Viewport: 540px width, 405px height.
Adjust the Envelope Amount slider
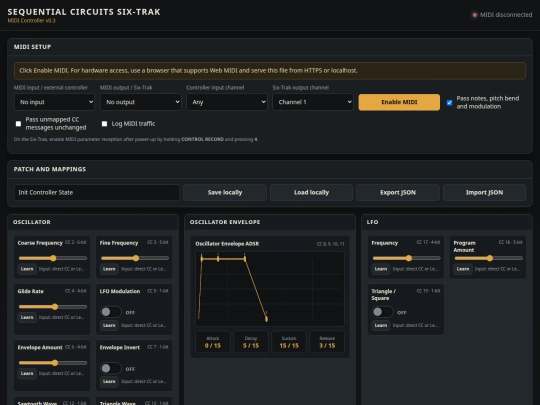[53, 363]
